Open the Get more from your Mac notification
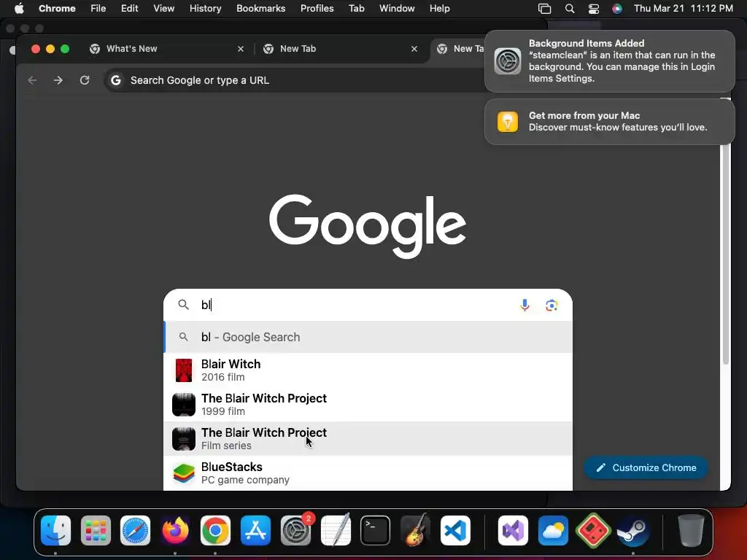 click(609, 122)
